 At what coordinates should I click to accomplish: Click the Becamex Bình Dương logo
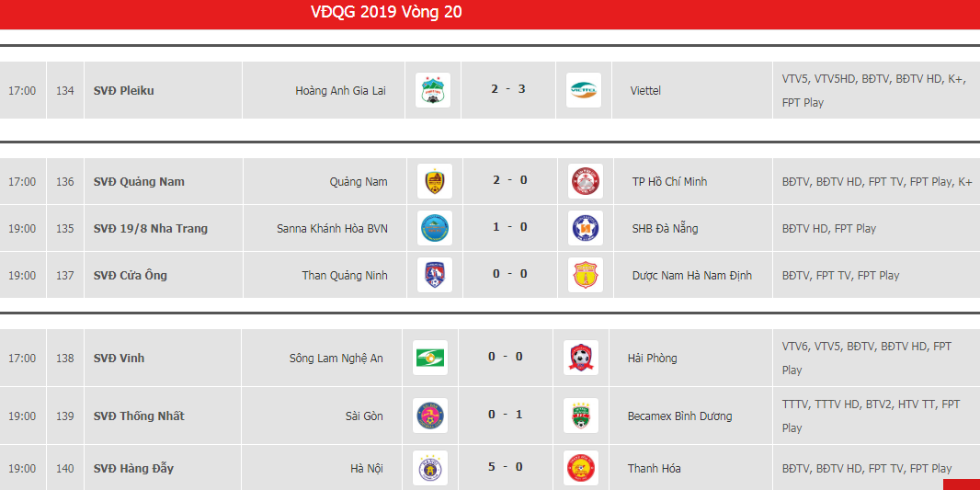581,416
